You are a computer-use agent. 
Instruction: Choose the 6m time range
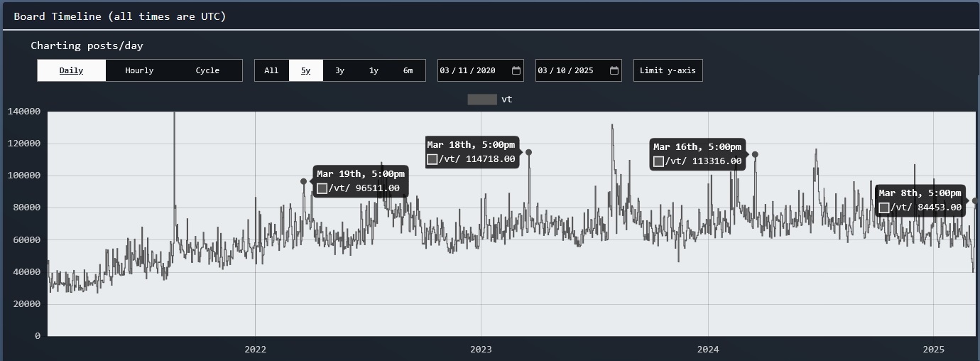pyautogui.click(x=408, y=70)
